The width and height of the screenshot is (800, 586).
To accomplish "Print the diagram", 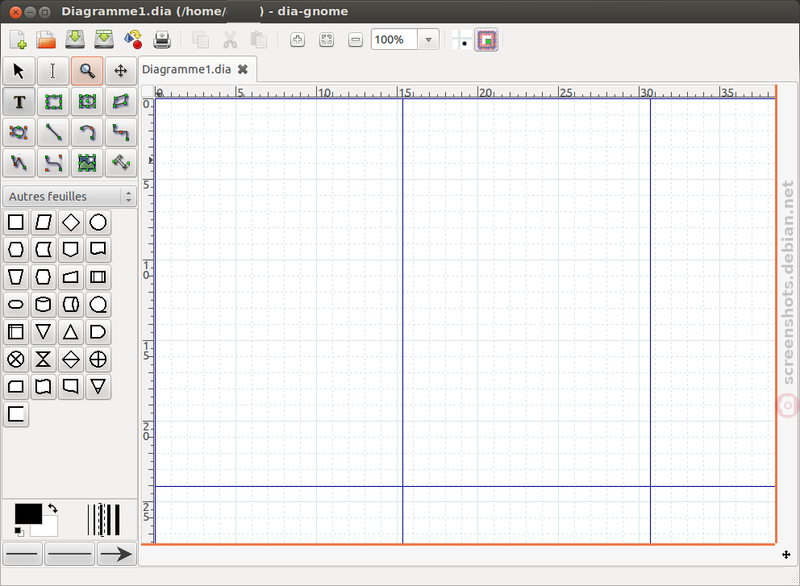I will pos(162,39).
